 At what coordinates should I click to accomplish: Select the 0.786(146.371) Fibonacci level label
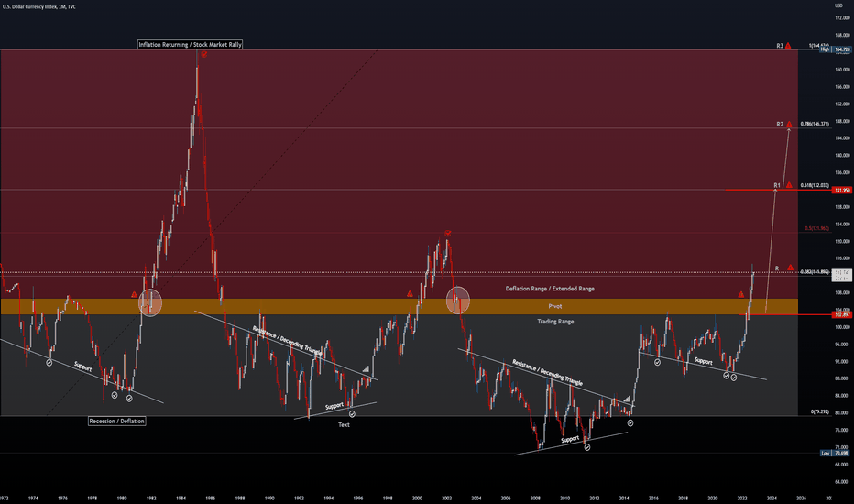pos(815,125)
